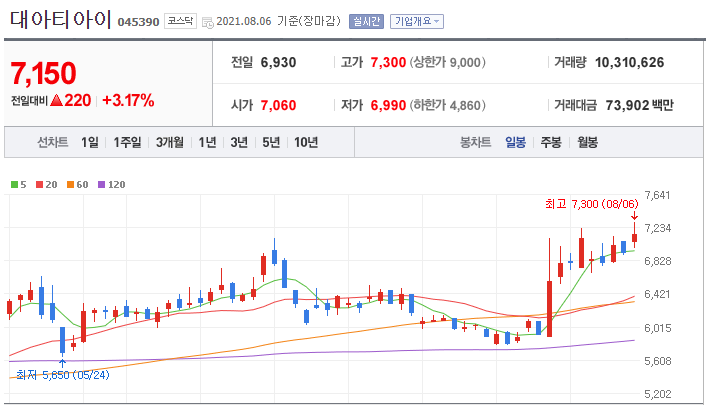Switch to 월봉 monthly candle chart
Image resolution: width=706 pixels, height=405 pixels.
pyautogui.click(x=588, y=142)
